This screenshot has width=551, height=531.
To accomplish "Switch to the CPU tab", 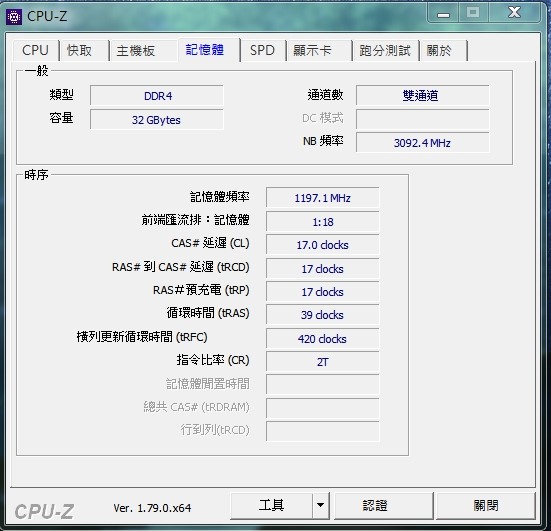I will pos(35,50).
